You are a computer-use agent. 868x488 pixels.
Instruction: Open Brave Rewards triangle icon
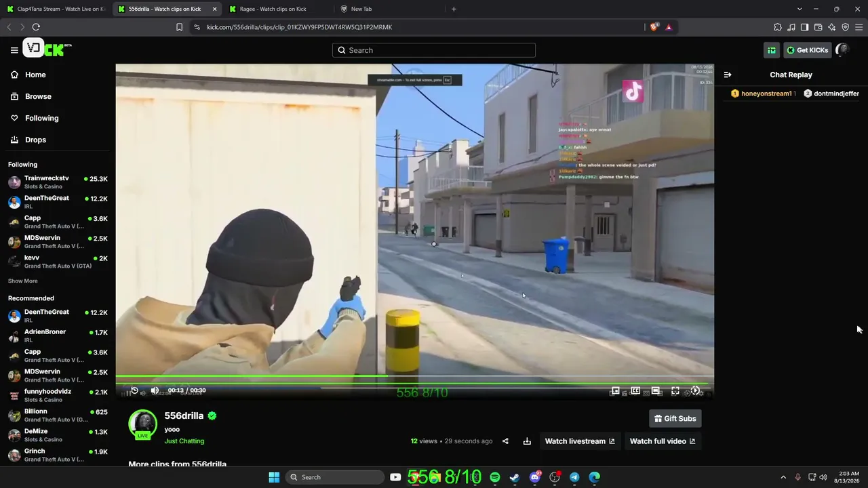click(x=669, y=27)
